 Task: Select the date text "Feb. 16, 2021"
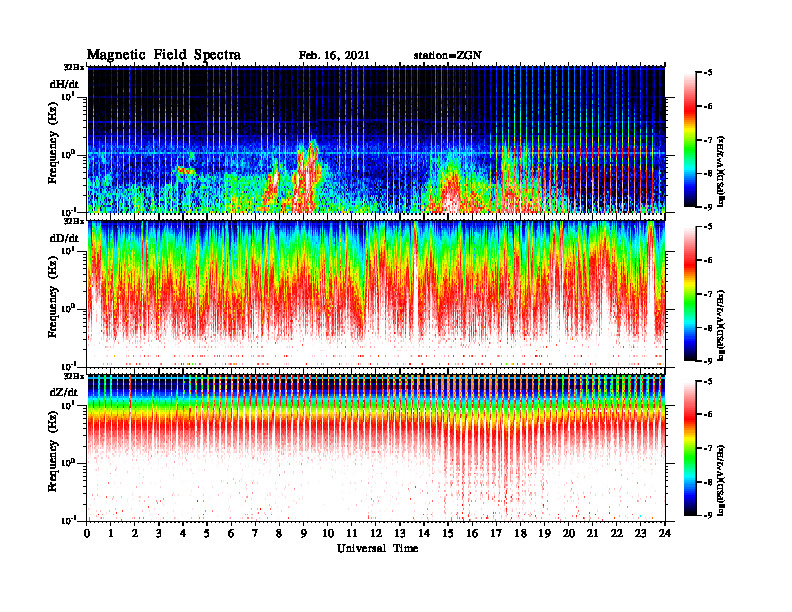point(334,56)
